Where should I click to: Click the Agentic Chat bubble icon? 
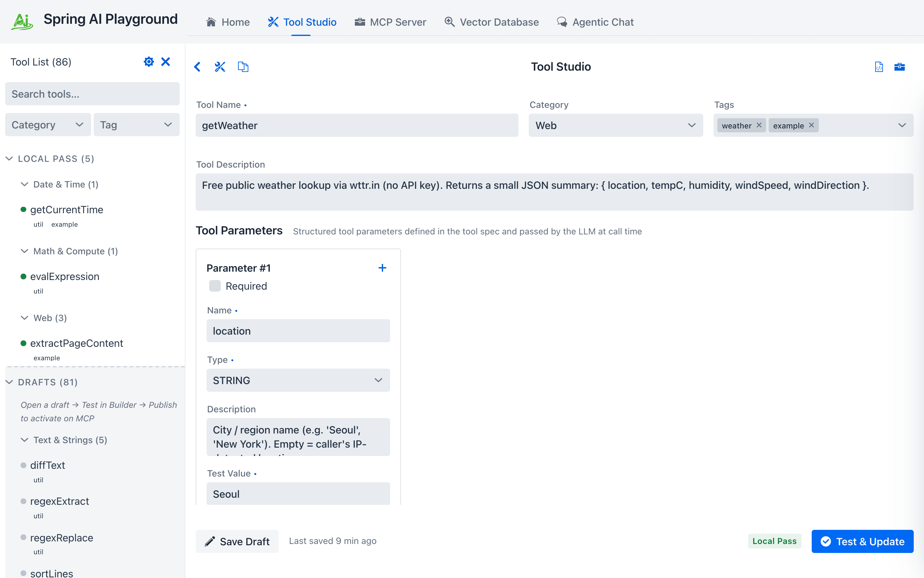(x=562, y=22)
